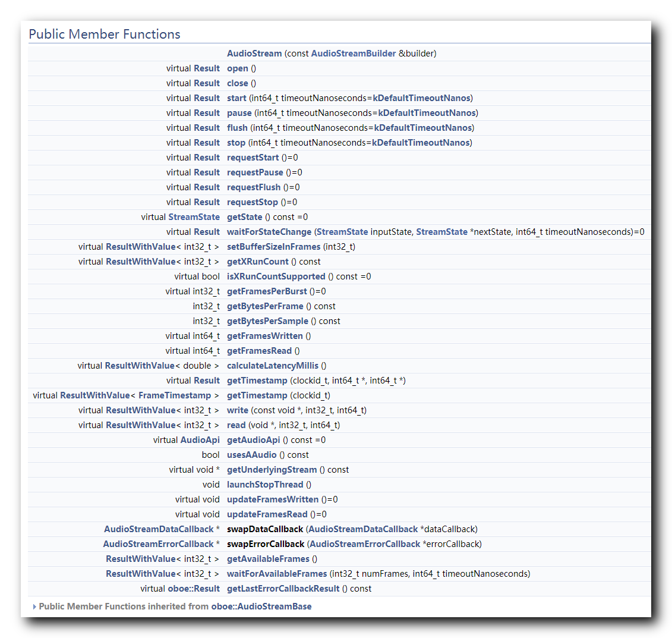Open the read function link
Screen dimensions: 672x638
tap(236, 425)
